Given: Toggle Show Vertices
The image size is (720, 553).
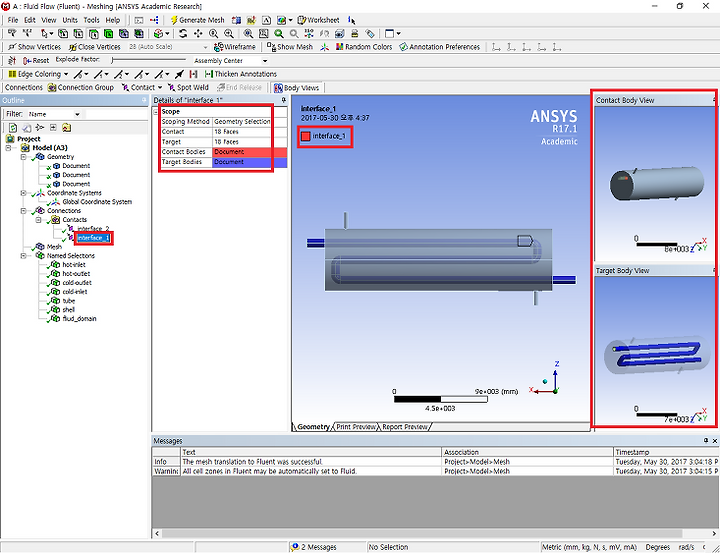Looking at the screenshot, I should pos(35,47).
